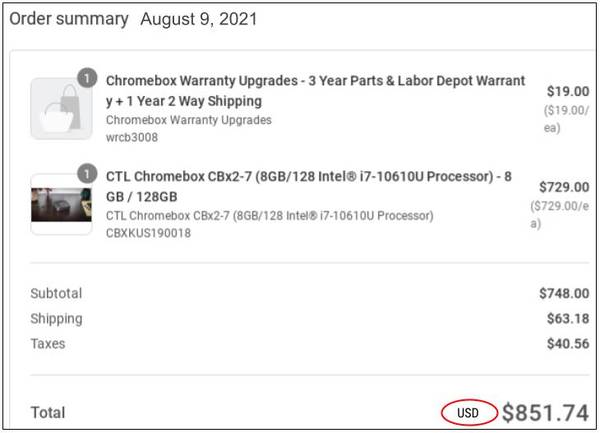Click the $19.00 warranty price
The height and width of the screenshot is (433, 600).
point(567,89)
